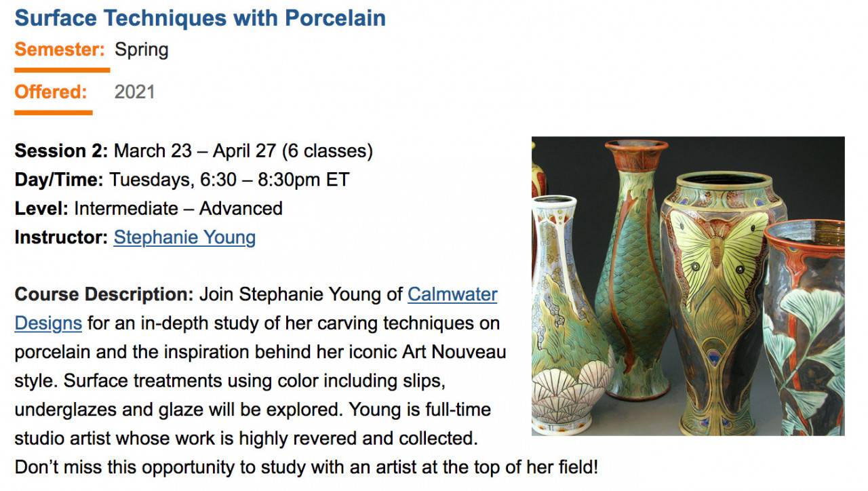The width and height of the screenshot is (868, 491).
Task: Click the orange Semester label
Action: tap(60, 50)
